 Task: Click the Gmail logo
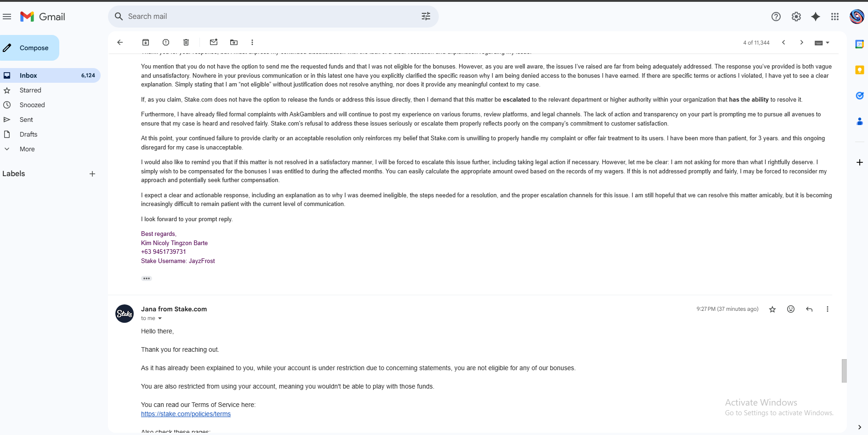[43, 17]
